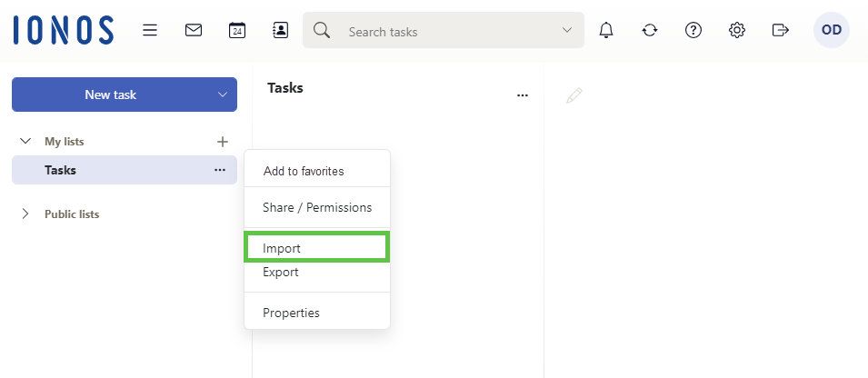The height and width of the screenshot is (378, 868).
Task: Click the pencil edit task icon
Action: tap(574, 95)
